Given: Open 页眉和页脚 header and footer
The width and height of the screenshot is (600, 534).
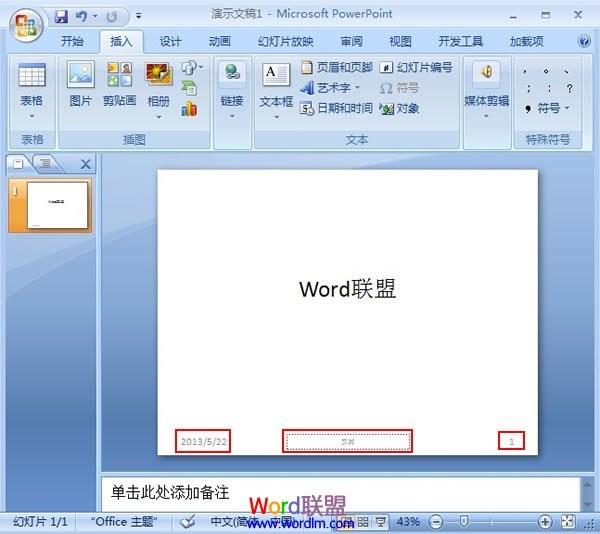Looking at the screenshot, I should pos(336,68).
